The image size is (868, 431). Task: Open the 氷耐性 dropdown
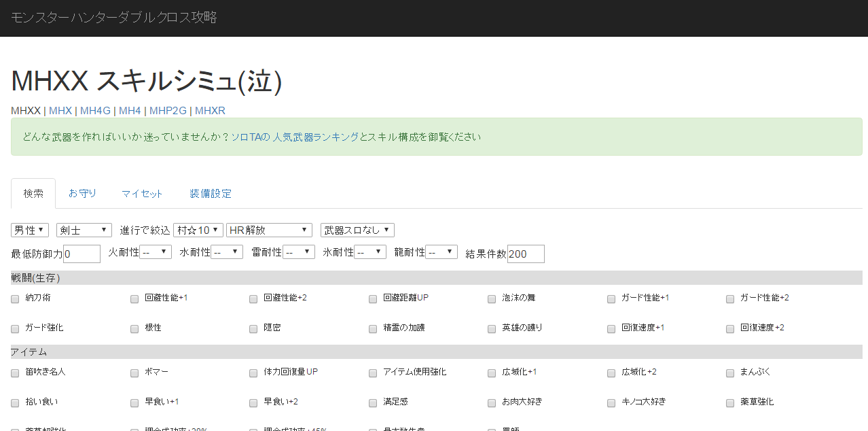point(370,252)
